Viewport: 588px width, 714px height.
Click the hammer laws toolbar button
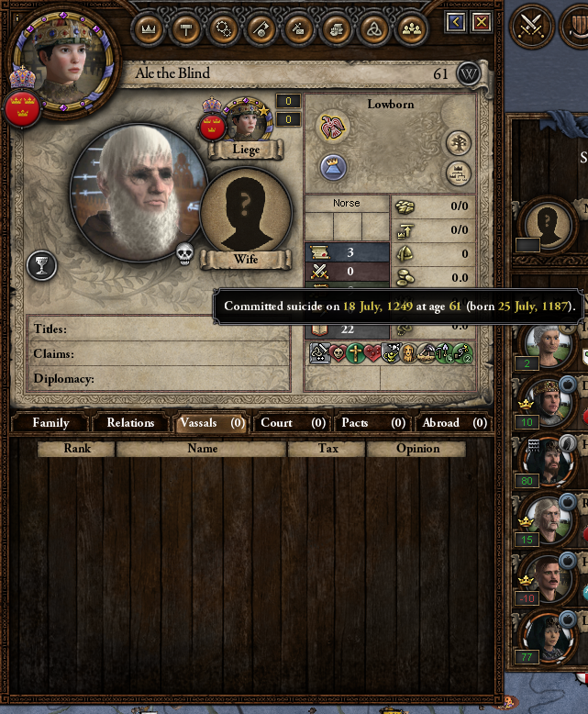[185, 30]
